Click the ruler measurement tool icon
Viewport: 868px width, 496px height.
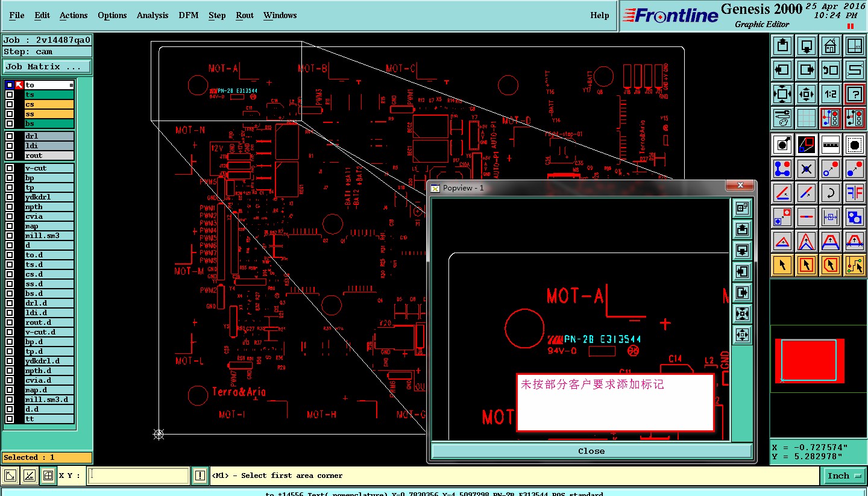coord(831,144)
